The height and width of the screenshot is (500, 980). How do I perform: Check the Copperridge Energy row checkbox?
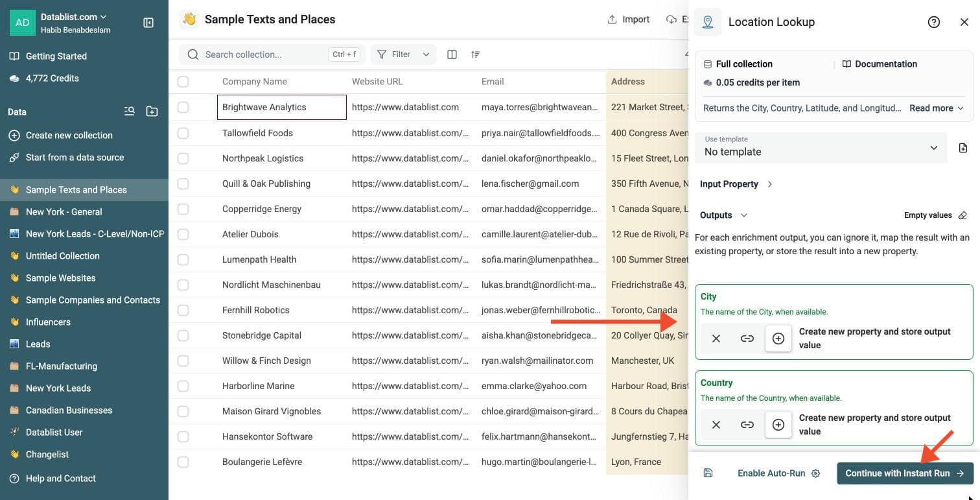point(183,209)
